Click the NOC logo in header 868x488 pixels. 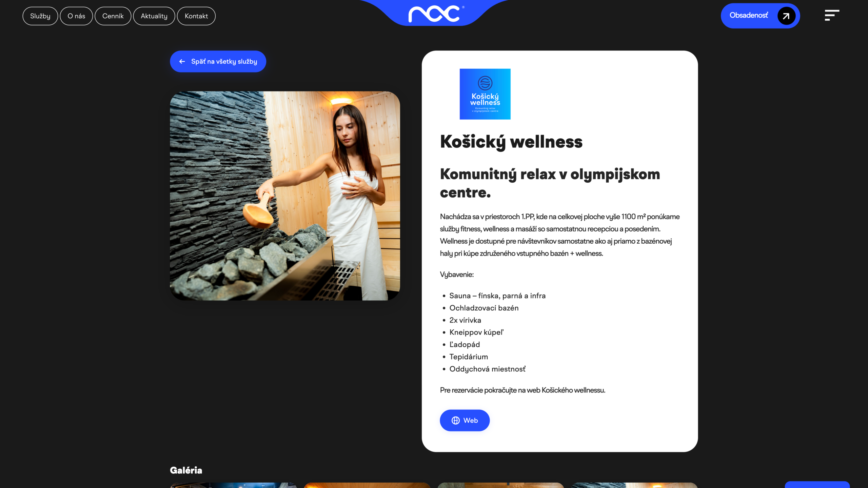436,14
